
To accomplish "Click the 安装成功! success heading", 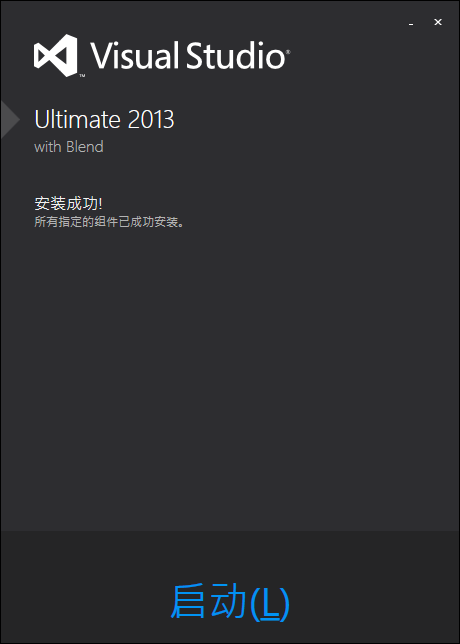I will coord(68,204).
